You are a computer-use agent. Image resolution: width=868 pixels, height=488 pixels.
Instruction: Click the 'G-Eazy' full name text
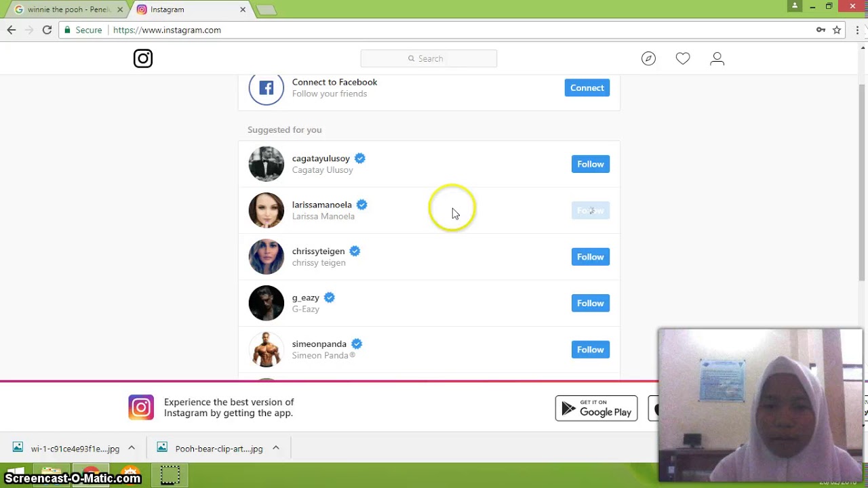click(x=306, y=309)
